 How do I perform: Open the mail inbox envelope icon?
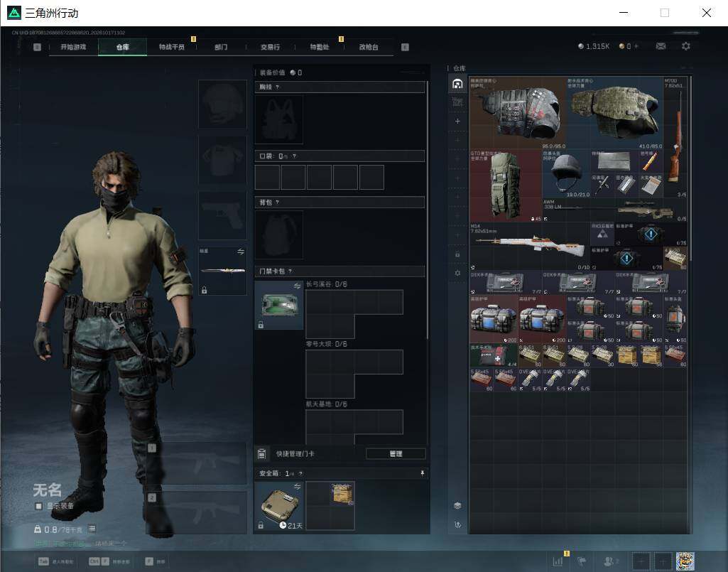coord(661,46)
